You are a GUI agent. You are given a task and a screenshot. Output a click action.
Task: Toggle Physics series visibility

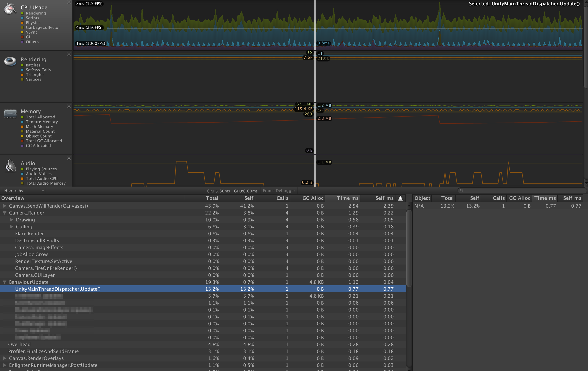point(22,23)
